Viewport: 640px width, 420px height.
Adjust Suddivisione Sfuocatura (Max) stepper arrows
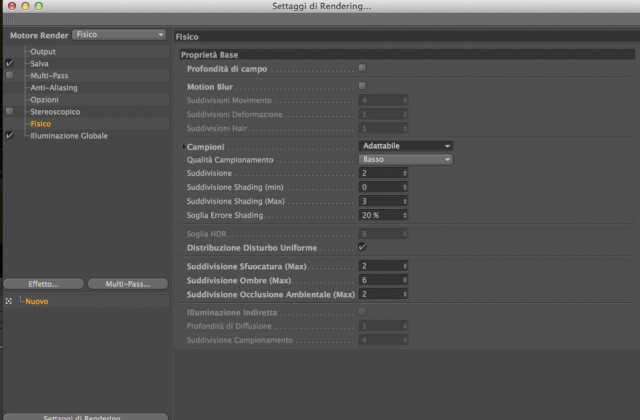[405, 266]
